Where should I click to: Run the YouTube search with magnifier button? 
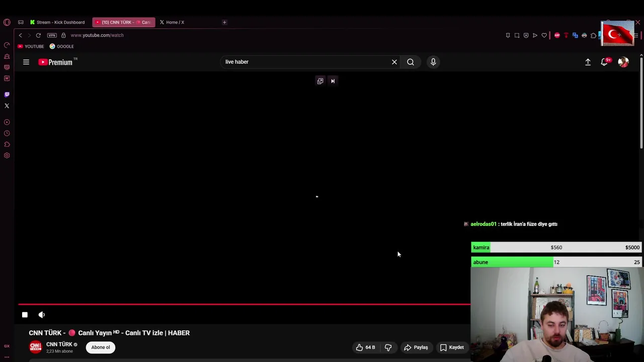pos(411,62)
